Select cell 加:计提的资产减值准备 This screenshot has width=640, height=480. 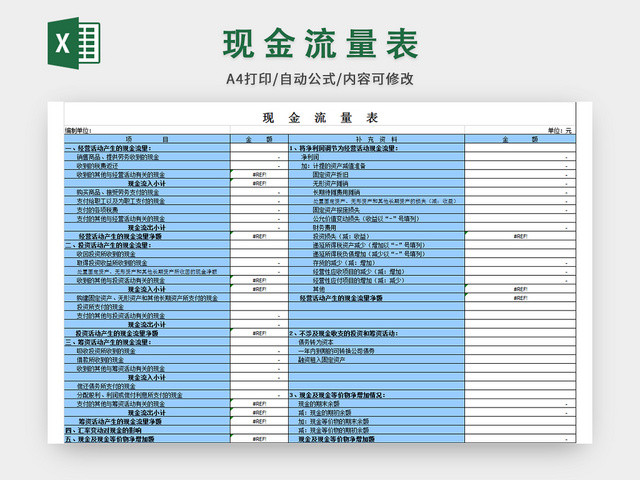pos(376,166)
